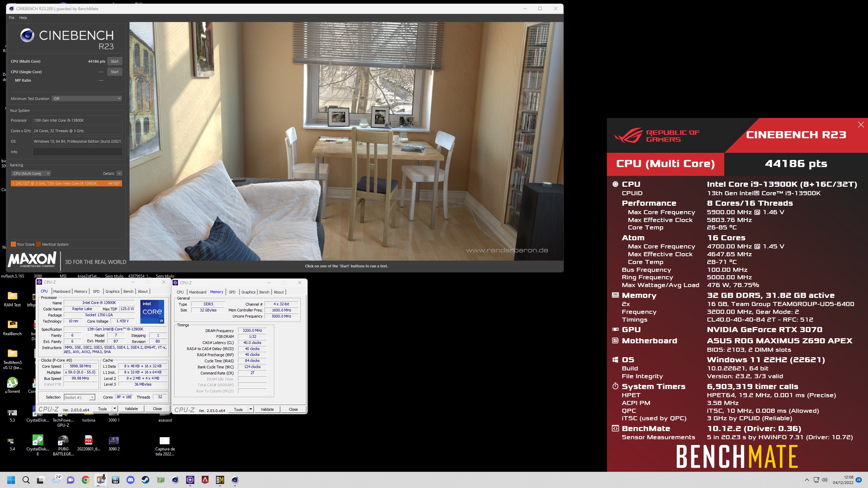Viewport: 868px width, 488px height.
Task: Select the PUBG BATTLEGROUNDS desktop shortcut
Action: (x=63, y=445)
